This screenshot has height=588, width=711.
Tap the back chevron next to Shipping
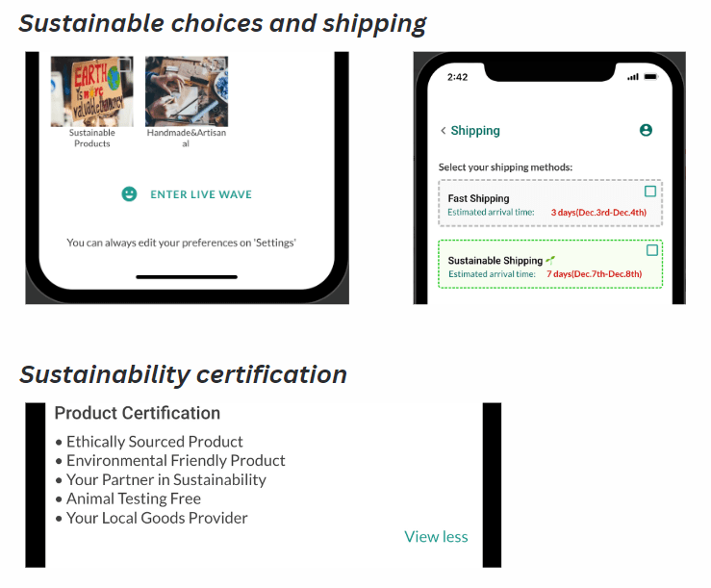[443, 131]
